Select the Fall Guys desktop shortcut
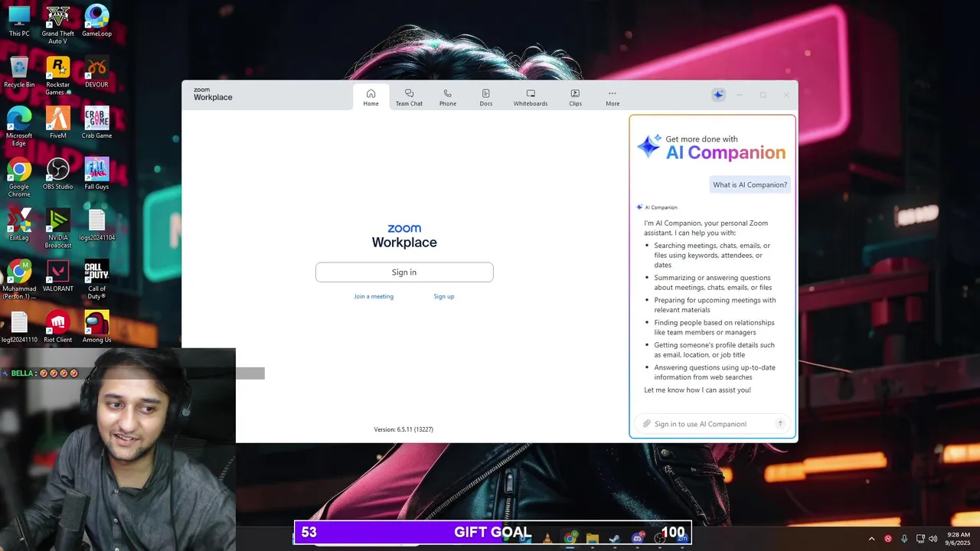Image resolution: width=980 pixels, height=551 pixels. [96, 174]
